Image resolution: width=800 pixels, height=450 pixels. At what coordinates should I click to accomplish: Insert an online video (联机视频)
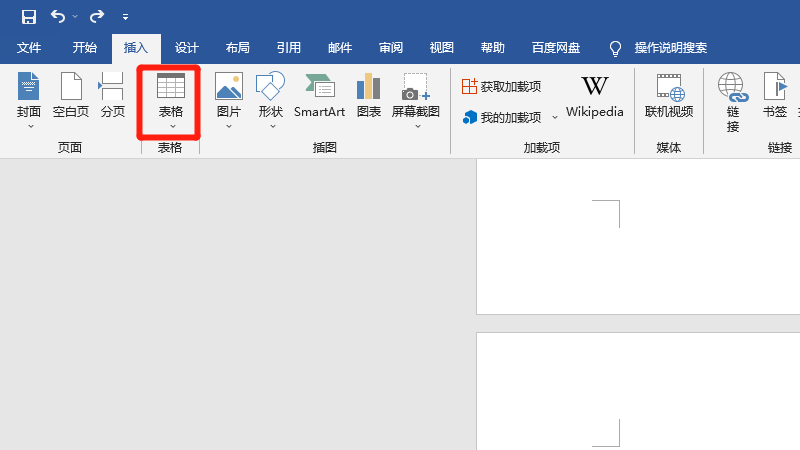click(669, 96)
